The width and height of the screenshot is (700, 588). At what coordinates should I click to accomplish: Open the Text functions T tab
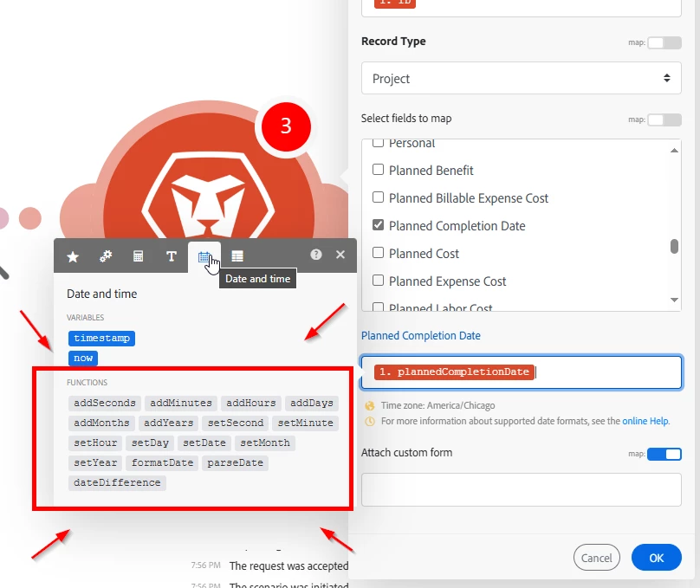point(171,256)
